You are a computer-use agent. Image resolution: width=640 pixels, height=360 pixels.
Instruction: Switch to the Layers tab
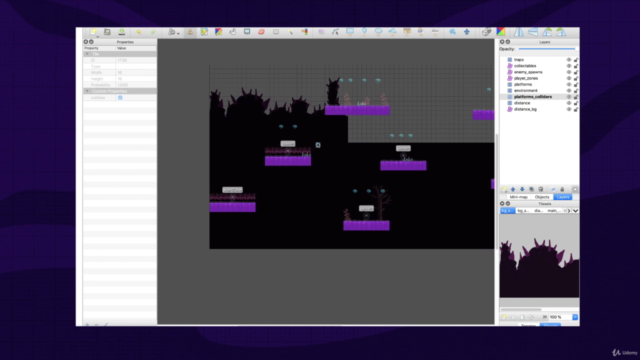[563, 197]
